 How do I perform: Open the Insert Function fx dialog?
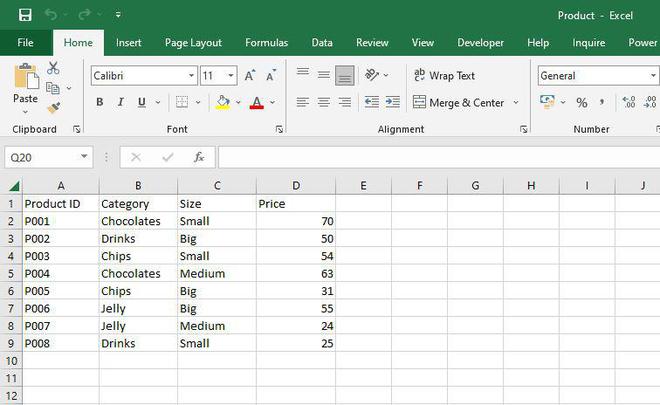[199, 157]
